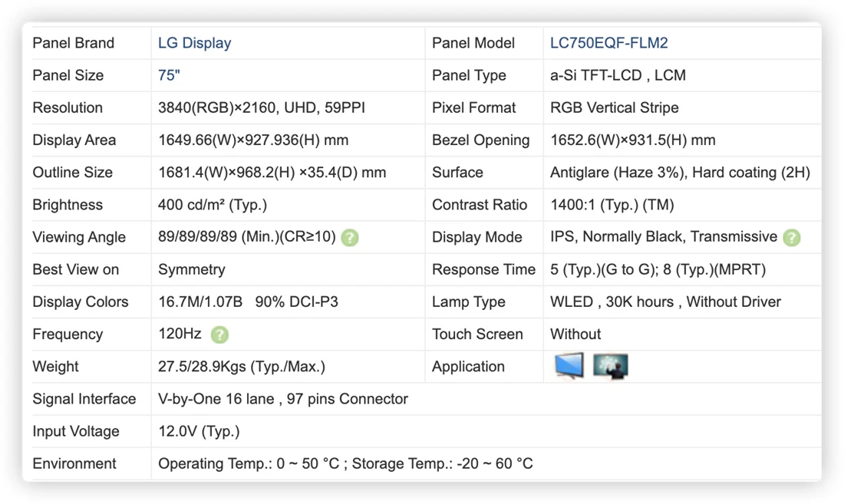Screen dimensions: 844x504
Task: Open the 75" panel size link
Action: pos(169,75)
